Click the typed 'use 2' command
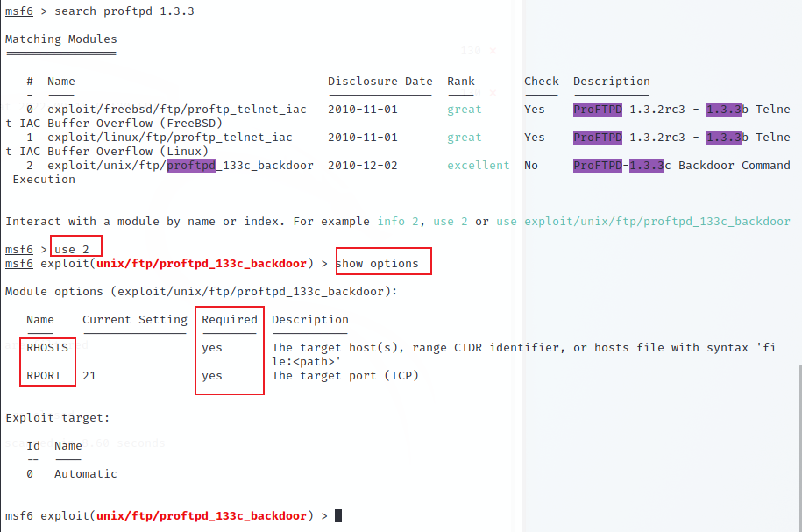 (72, 250)
